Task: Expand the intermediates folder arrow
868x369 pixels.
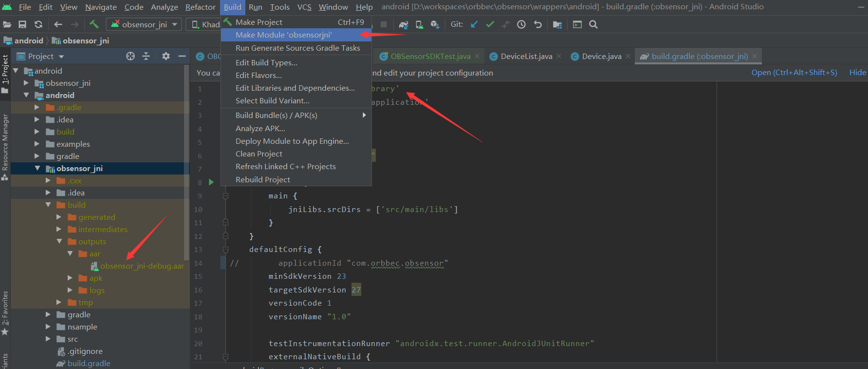Action: click(x=59, y=229)
